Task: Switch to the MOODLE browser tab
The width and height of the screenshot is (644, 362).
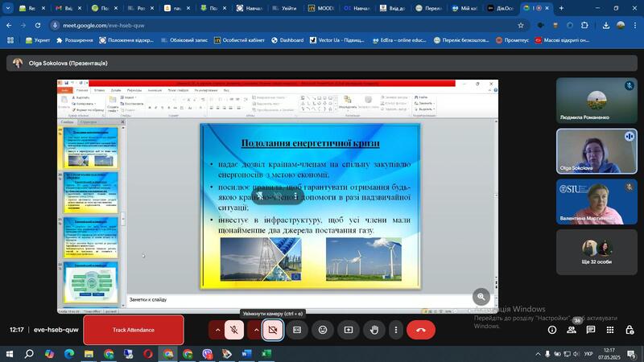Action: (321, 8)
